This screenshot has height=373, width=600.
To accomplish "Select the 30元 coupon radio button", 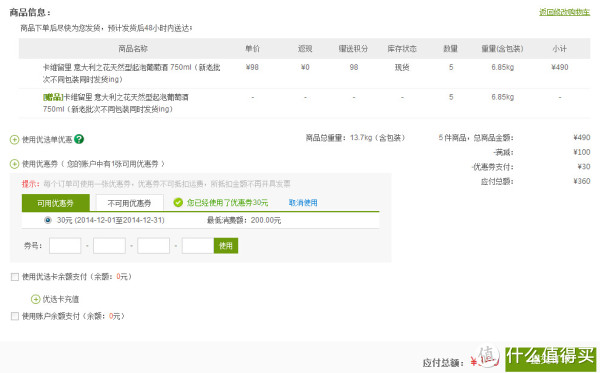I will coord(47,220).
